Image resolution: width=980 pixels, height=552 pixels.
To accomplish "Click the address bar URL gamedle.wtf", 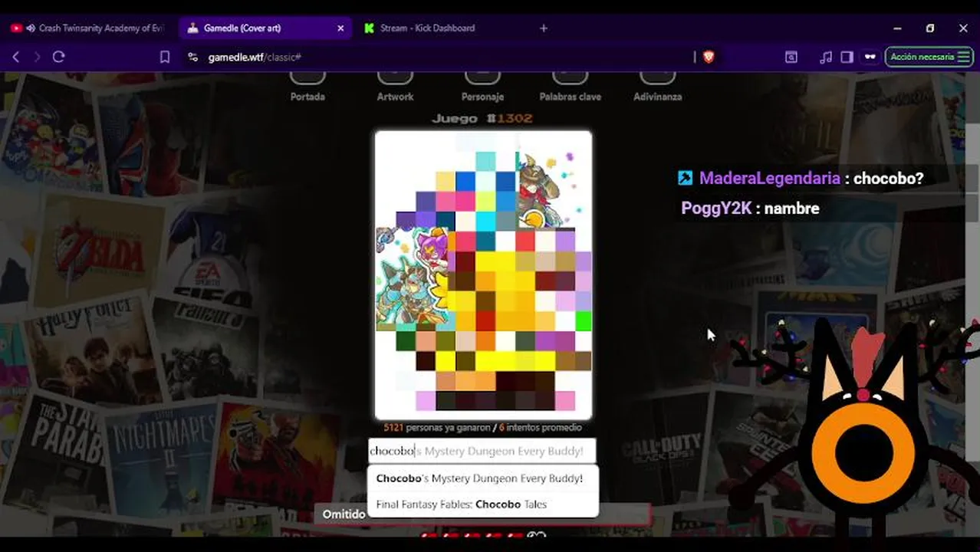I will pos(254,58).
